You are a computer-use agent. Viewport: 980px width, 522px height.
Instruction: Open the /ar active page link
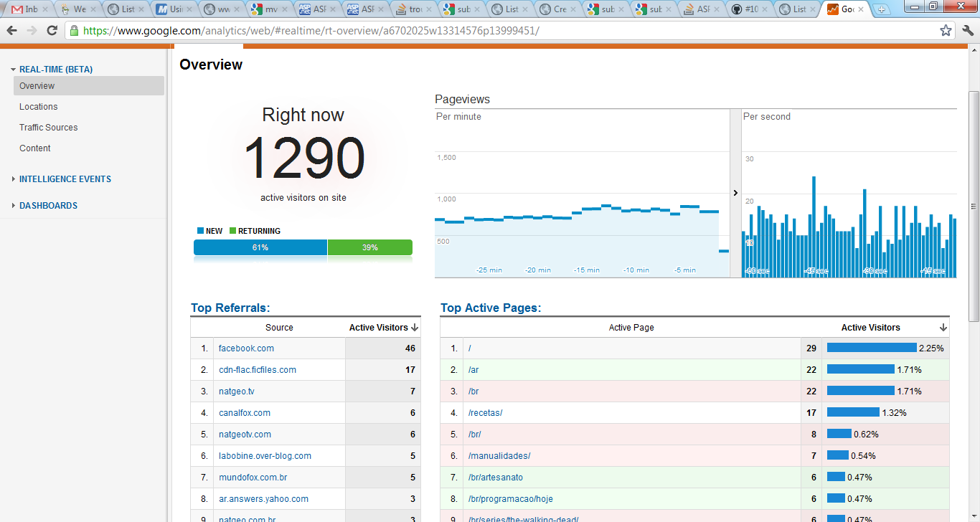pyautogui.click(x=473, y=370)
